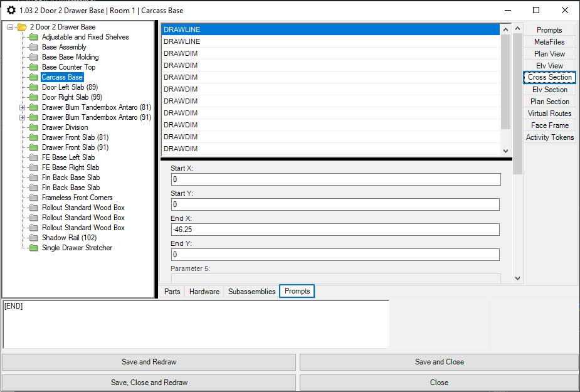Expand Drawer Blum Tandembox Antaro (91) node
Screen dimensions: 580x392
point(22,117)
